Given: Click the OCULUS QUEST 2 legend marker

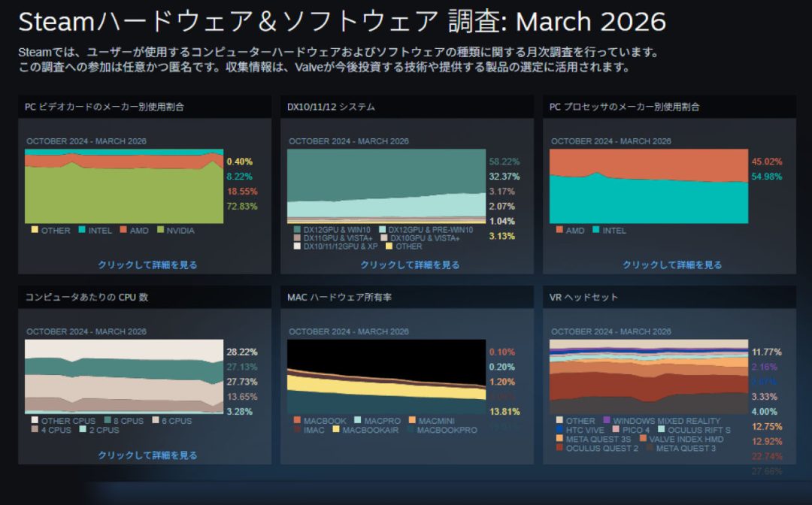Looking at the screenshot, I should point(559,449).
